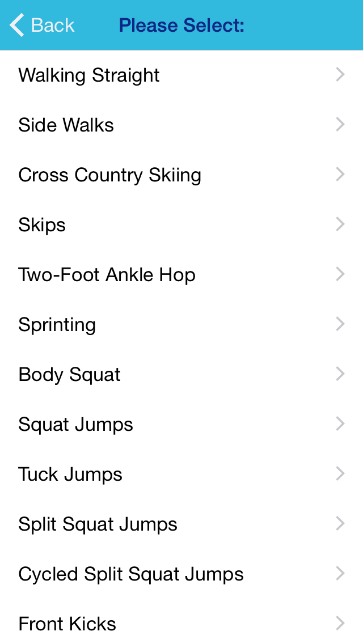363x644 pixels.
Task: Click the chevron next to Tuck Jumps
Action: click(x=340, y=474)
